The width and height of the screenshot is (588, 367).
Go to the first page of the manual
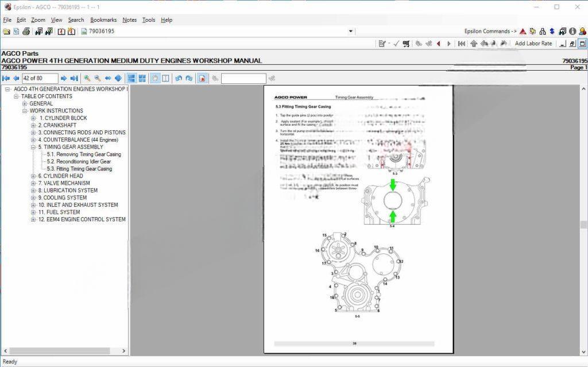tap(6, 78)
